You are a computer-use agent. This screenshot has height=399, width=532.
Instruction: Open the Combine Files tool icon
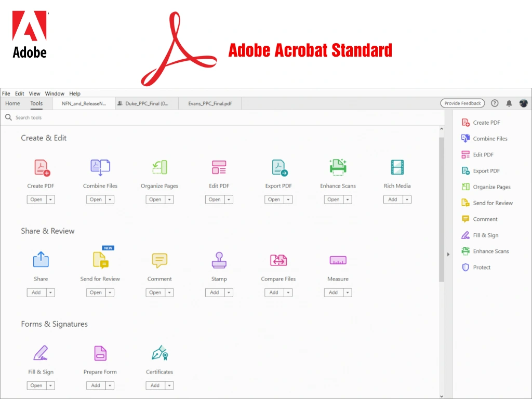(100, 168)
